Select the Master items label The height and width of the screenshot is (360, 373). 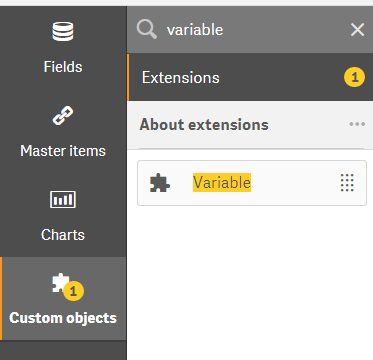[x=63, y=151]
